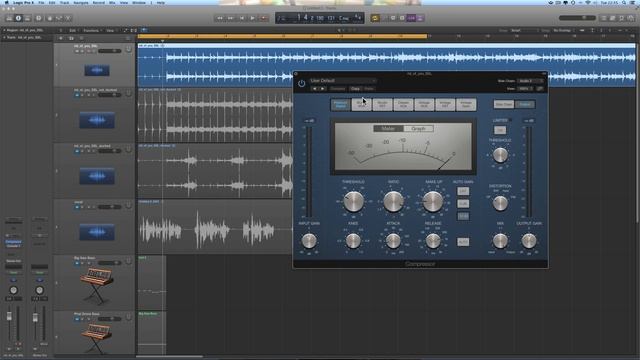Open the Quick Help button
The width and height of the screenshot is (640, 360).
38,18
